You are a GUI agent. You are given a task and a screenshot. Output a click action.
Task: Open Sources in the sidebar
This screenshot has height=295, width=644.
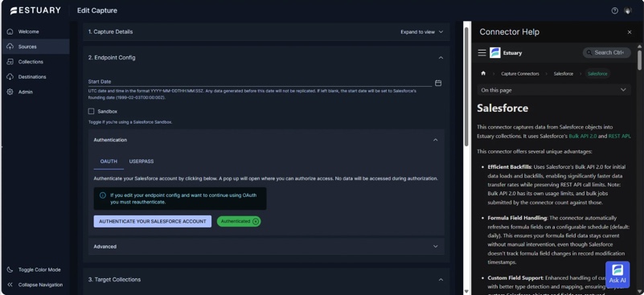click(x=35, y=47)
